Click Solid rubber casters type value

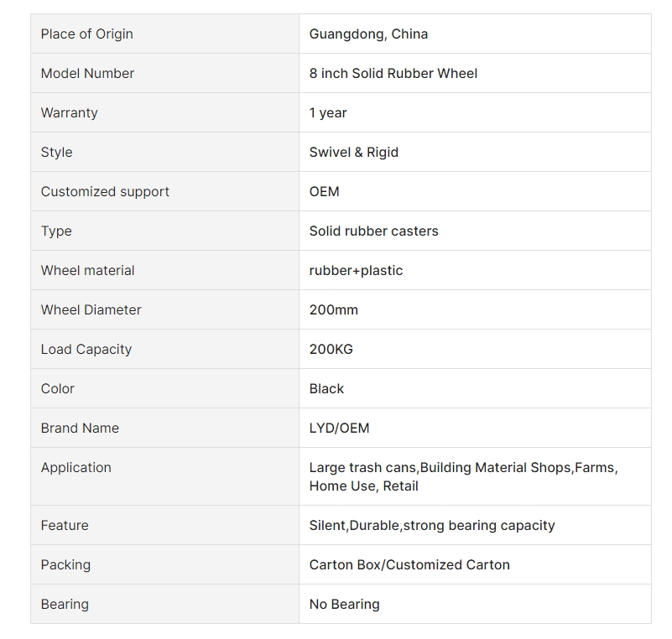[374, 231]
